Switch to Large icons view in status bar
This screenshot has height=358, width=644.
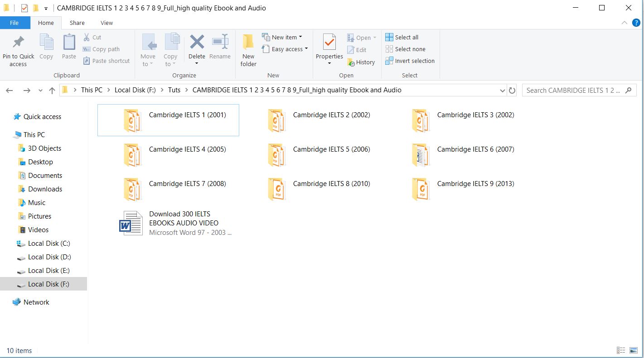pos(634,350)
